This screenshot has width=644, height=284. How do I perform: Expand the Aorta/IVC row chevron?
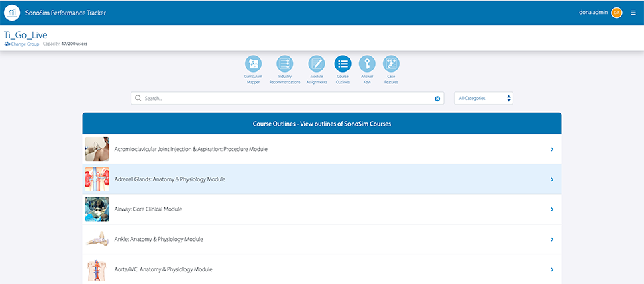click(x=552, y=270)
